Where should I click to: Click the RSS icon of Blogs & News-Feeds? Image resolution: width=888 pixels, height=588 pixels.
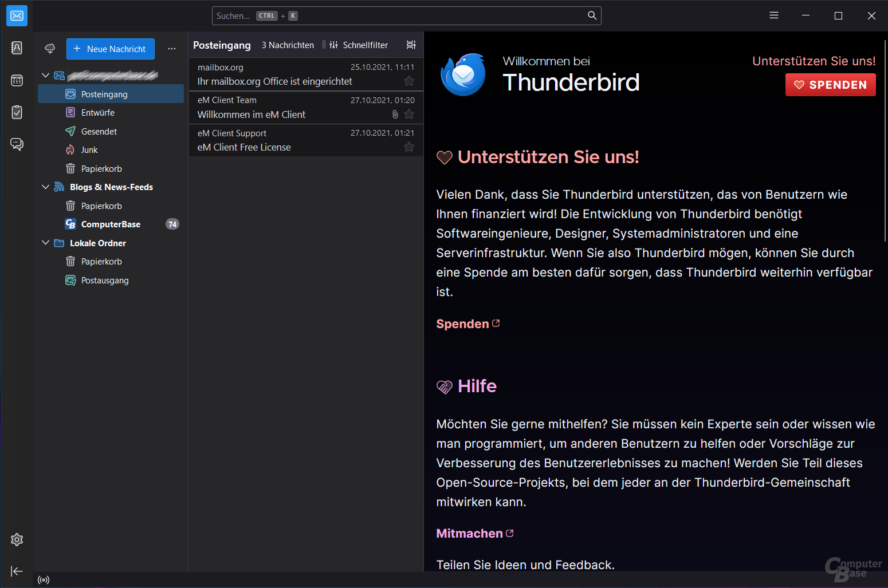click(59, 187)
